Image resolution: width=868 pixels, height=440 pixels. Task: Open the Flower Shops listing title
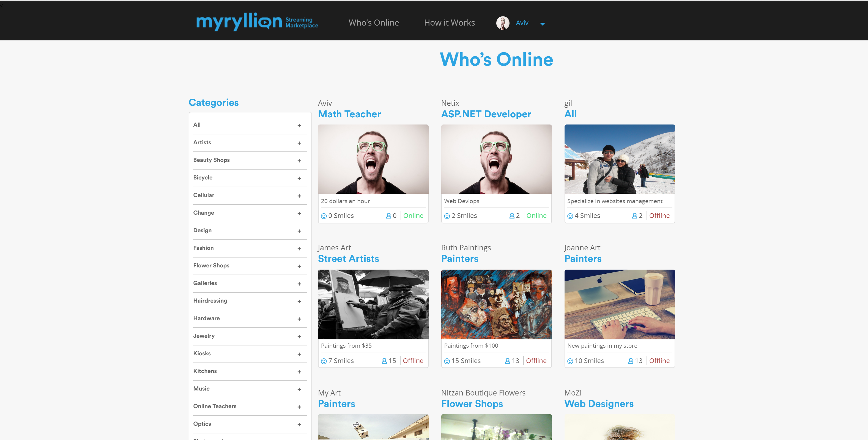(472, 404)
